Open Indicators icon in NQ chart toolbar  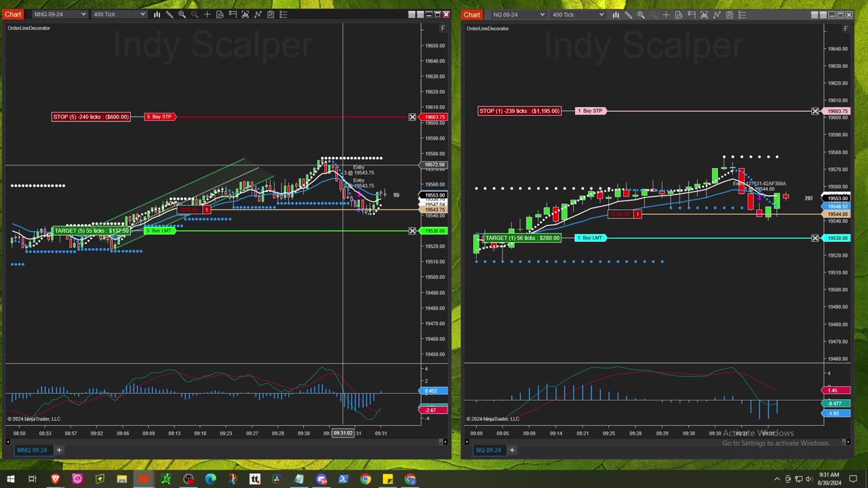[717, 14]
